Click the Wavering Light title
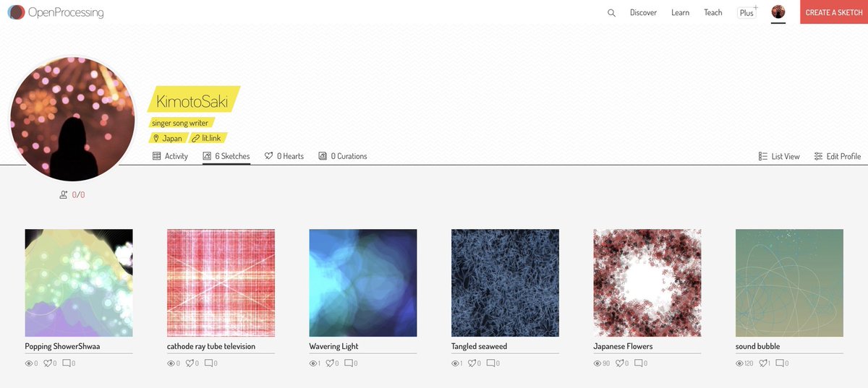868x388 pixels. (x=333, y=346)
